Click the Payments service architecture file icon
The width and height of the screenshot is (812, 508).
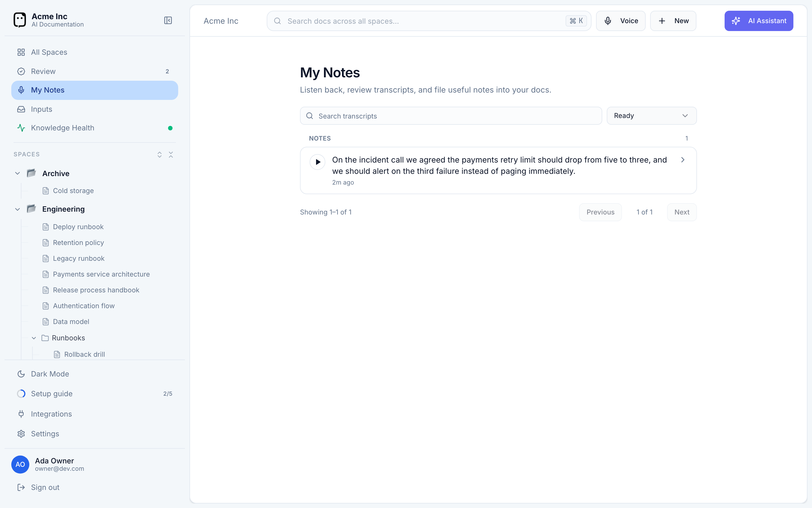tap(46, 274)
